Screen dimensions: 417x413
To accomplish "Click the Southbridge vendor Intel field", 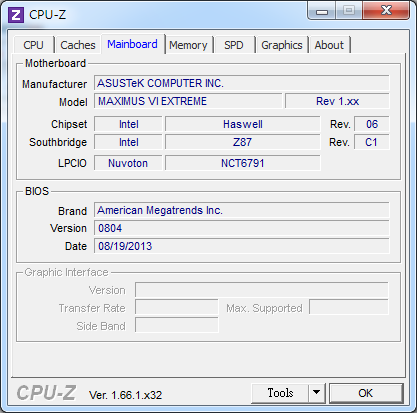I will tap(128, 142).
